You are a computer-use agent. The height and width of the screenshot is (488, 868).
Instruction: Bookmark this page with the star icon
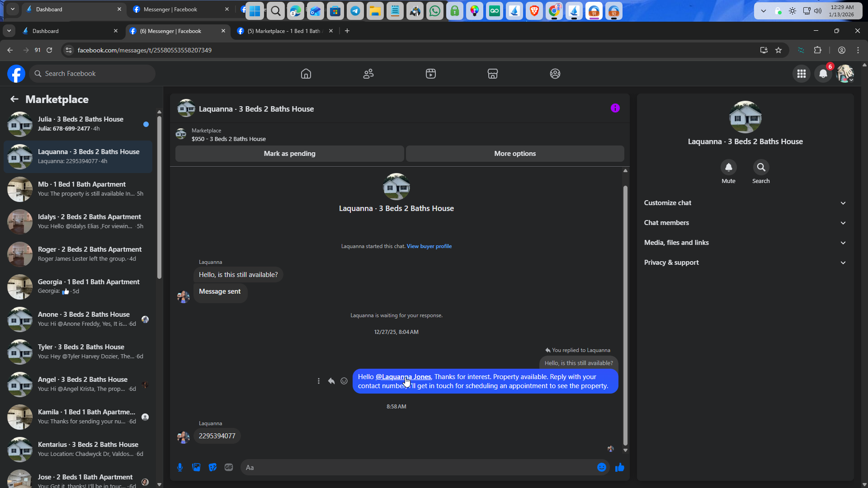pos(778,50)
